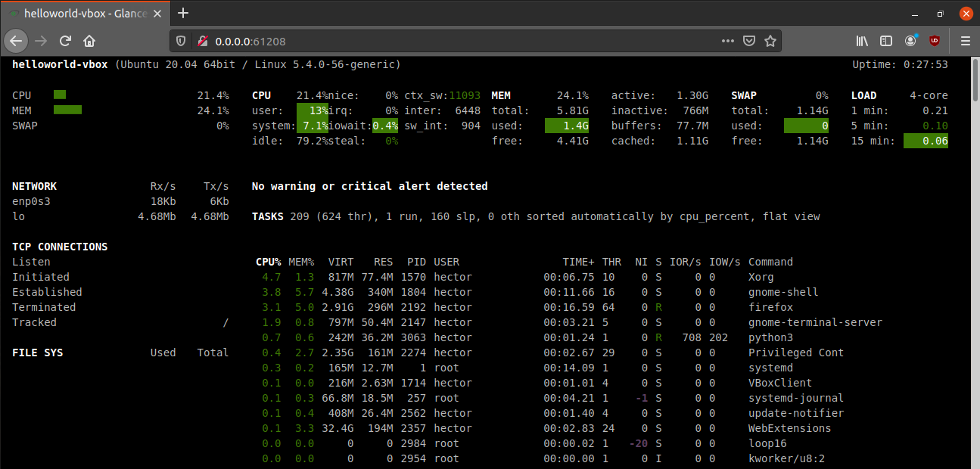Open the Firefox account icon
This screenshot has height=469, width=980.
(910, 41)
